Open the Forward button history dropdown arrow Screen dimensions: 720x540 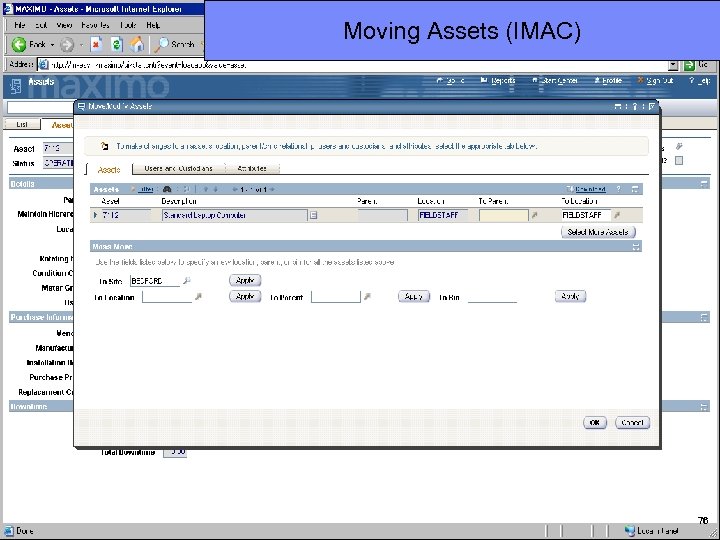coord(81,45)
